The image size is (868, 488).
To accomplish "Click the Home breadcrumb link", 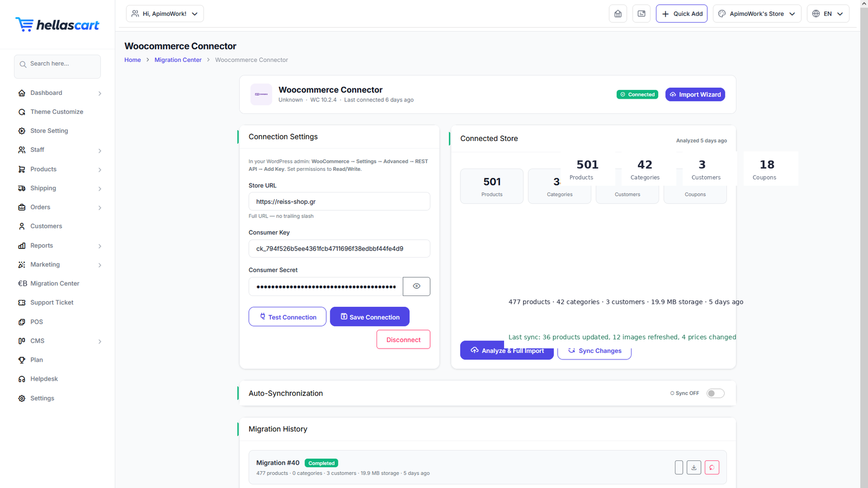I will click(132, 60).
